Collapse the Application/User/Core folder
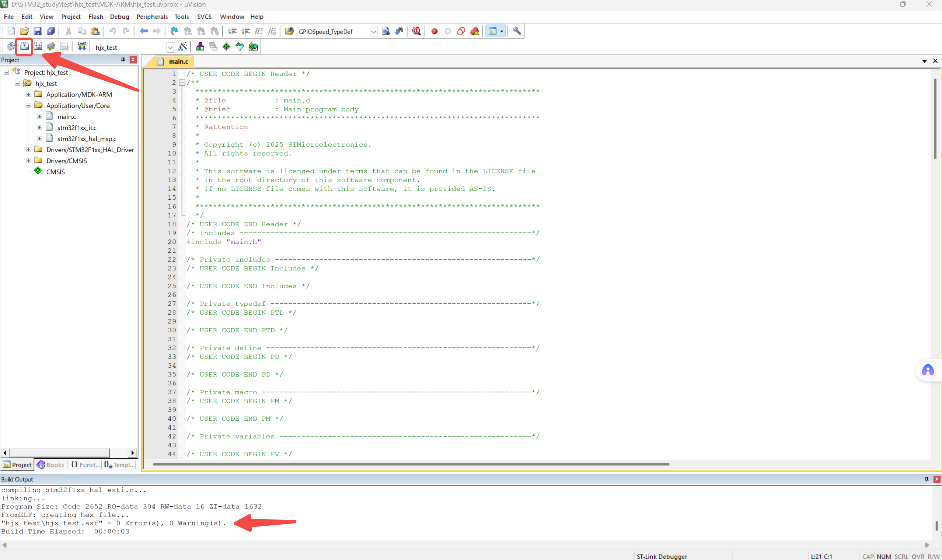The width and height of the screenshot is (942, 560). pyautogui.click(x=28, y=106)
